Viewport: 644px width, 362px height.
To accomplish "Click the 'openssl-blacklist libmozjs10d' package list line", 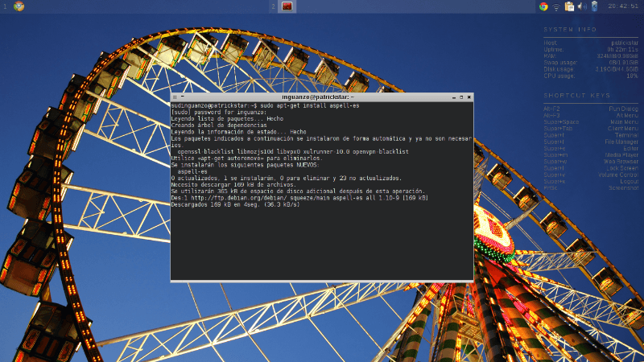I will pos(293,151).
